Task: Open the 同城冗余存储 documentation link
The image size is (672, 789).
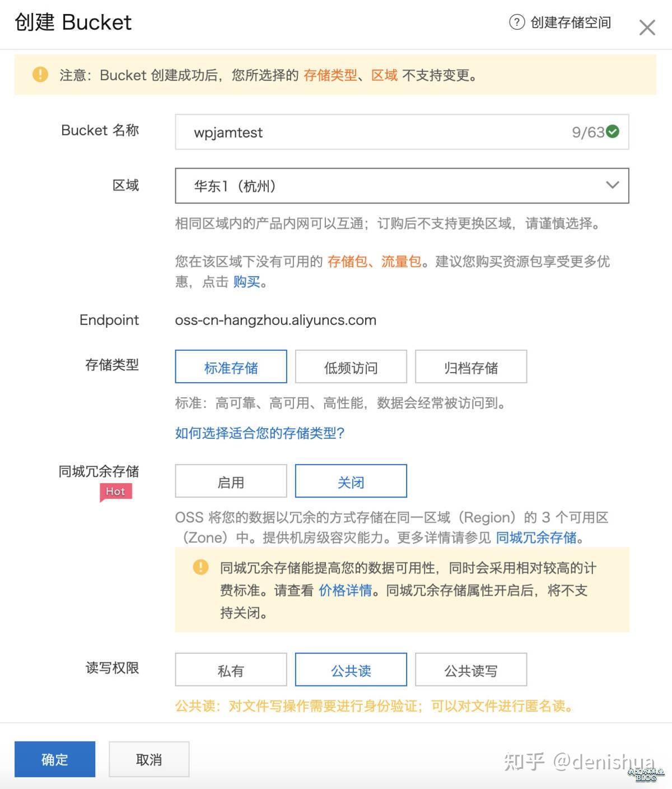Action: (538, 538)
